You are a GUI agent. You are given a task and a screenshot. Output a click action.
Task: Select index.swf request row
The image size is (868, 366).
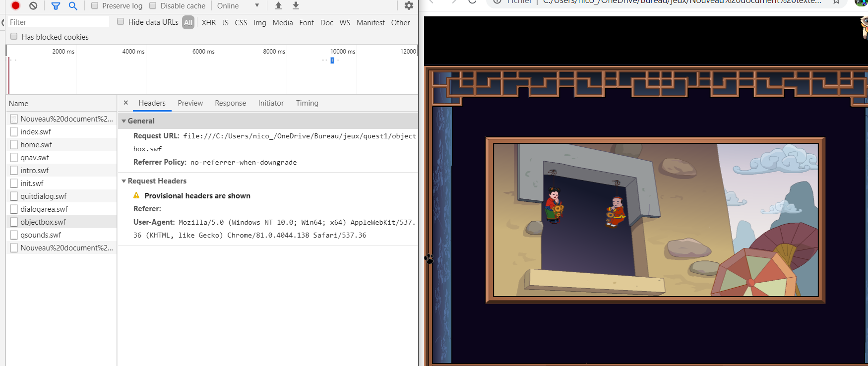click(x=62, y=131)
